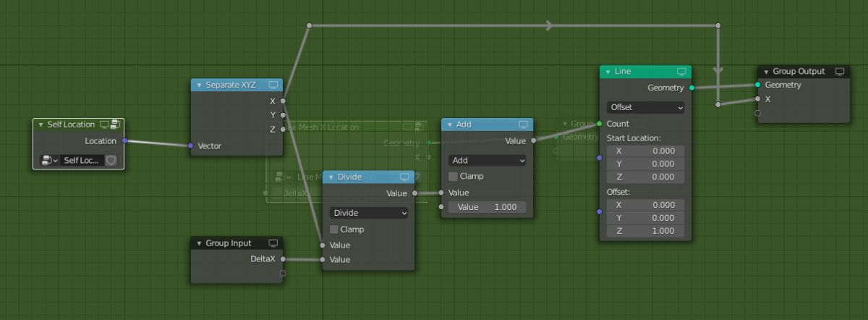Collapse the Line node
This screenshot has height=320, width=868.
(608, 72)
